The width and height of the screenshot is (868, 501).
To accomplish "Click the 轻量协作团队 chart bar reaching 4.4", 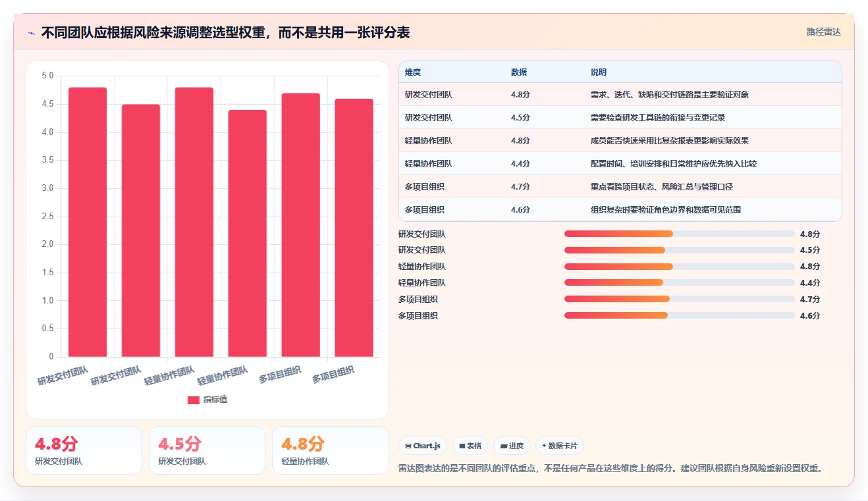I will [x=248, y=233].
